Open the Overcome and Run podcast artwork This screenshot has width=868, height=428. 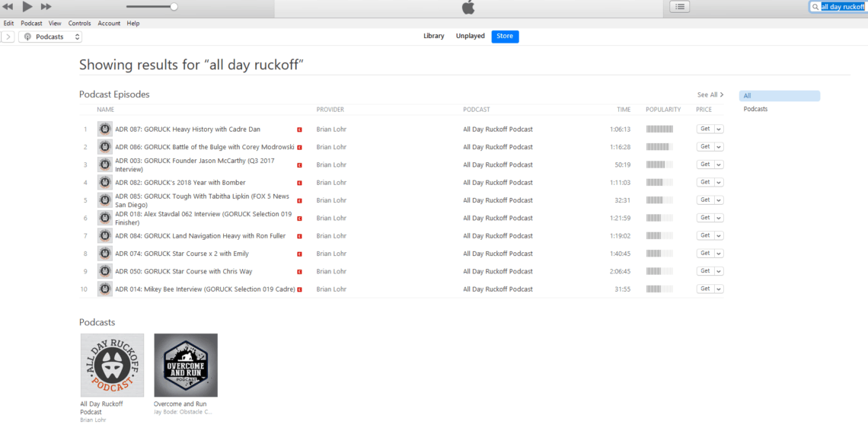click(x=186, y=365)
